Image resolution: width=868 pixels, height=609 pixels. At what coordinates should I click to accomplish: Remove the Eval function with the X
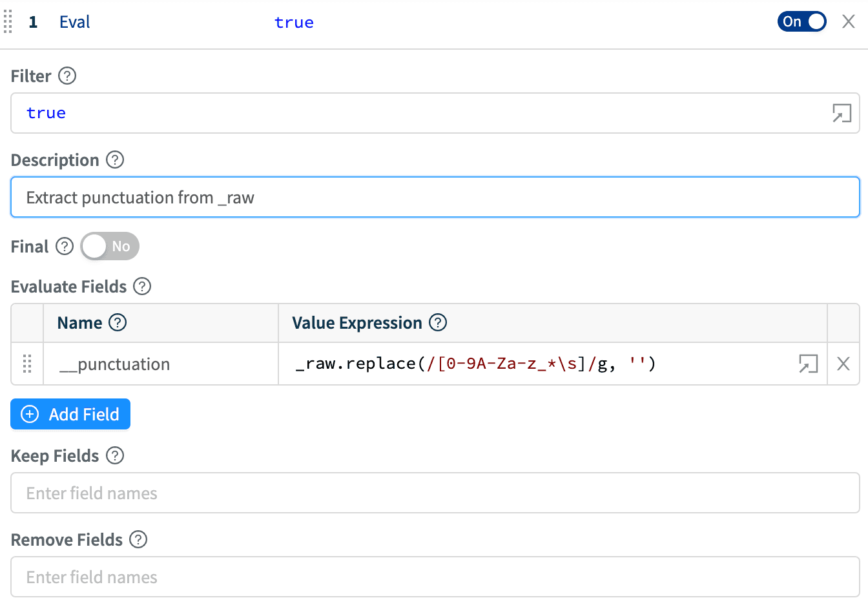click(849, 21)
